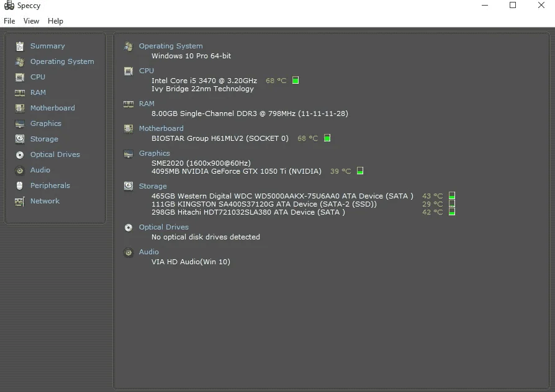Click the Audio heading link in main panel
The image size is (555, 392).
tap(148, 252)
